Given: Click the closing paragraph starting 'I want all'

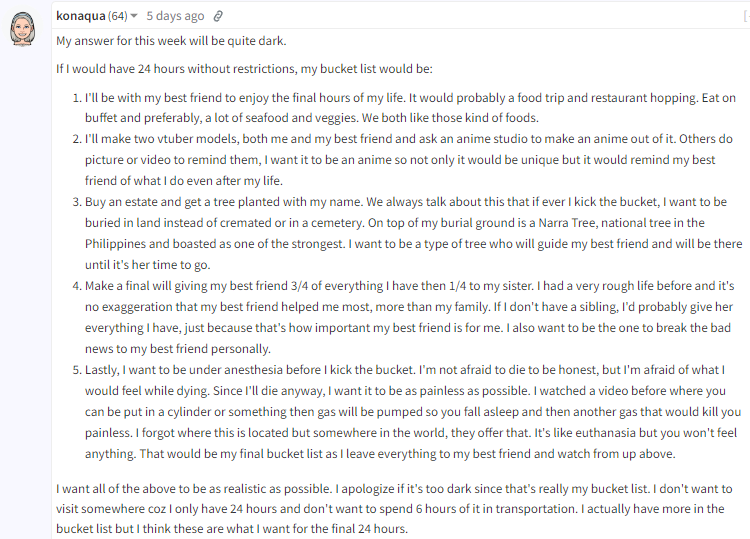Looking at the screenshot, I should pos(394,509).
